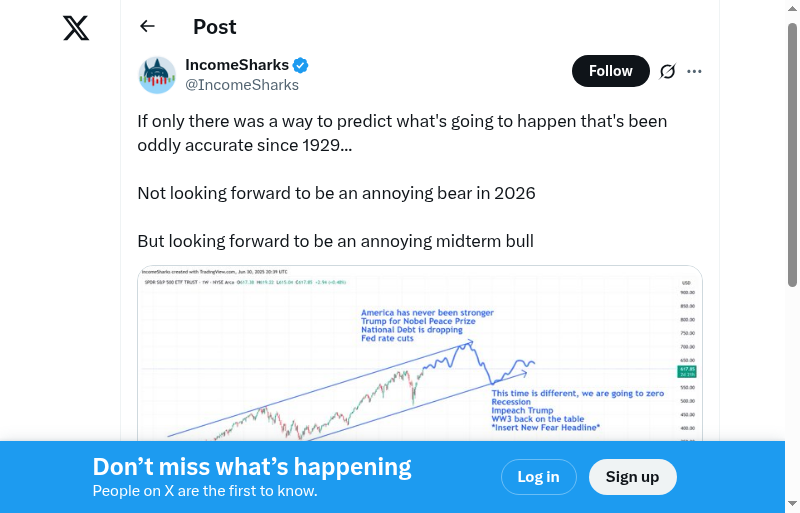Click the 'annoying midterm bull' line
800x513 pixels.
coord(335,241)
